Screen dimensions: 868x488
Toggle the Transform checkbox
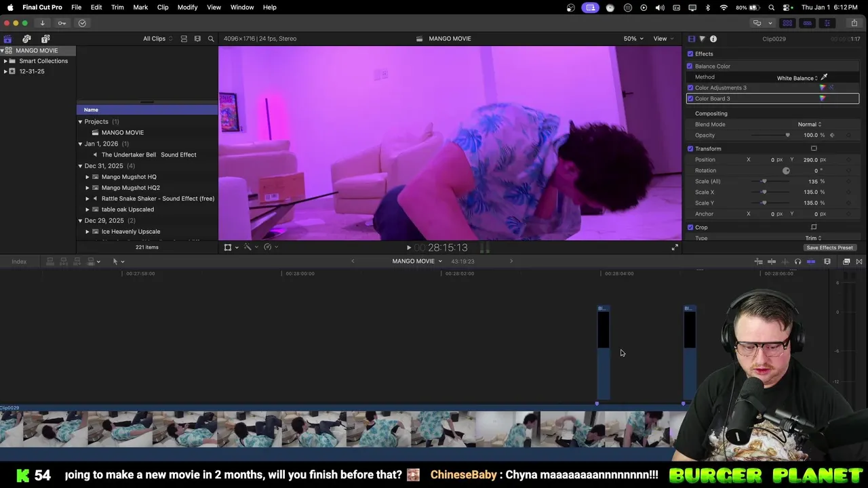click(690, 148)
